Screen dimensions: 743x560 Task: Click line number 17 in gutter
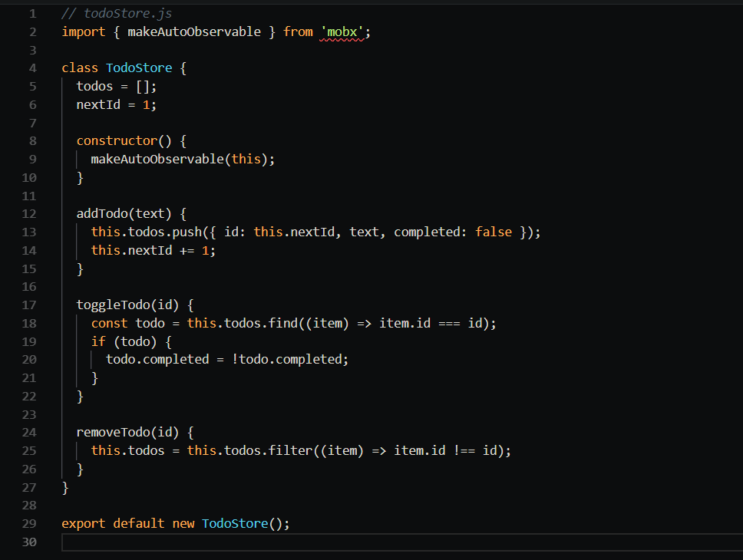click(29, 305)
